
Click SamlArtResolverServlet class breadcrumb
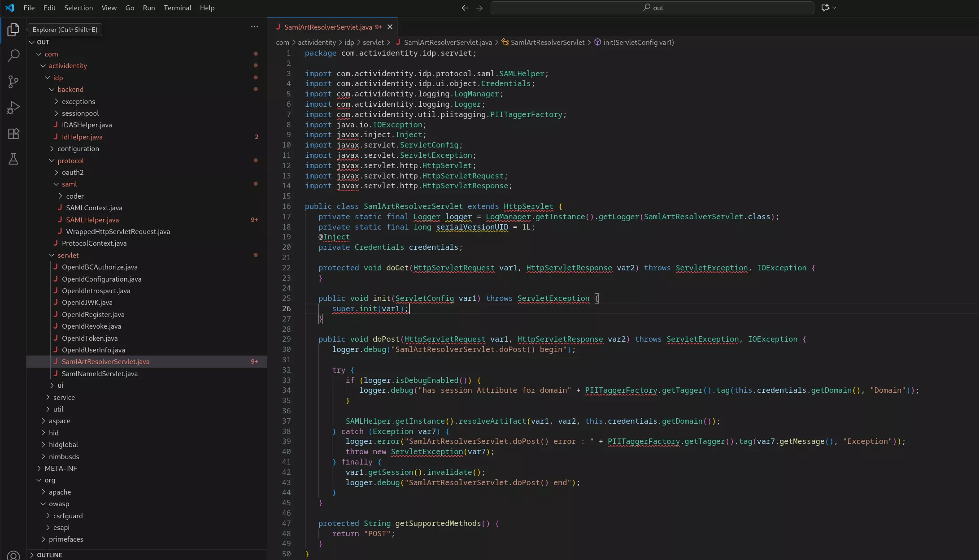[x=547, y=42]
